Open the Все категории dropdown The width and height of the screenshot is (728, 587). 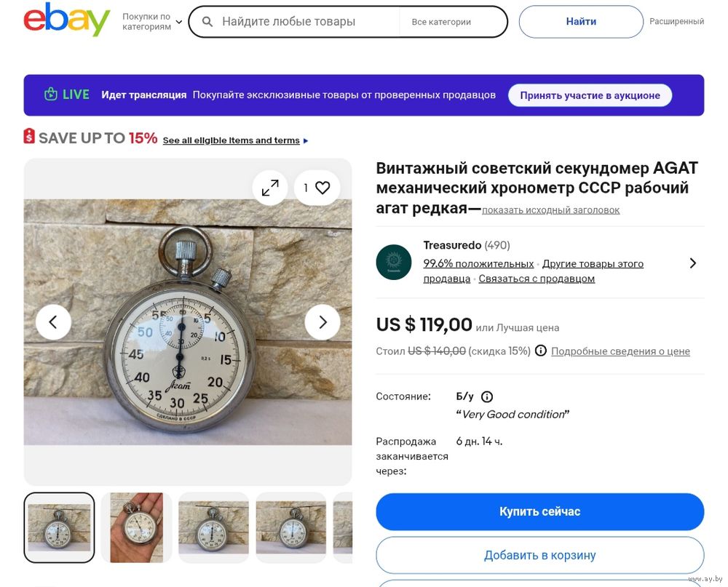(x=441, y=22)
